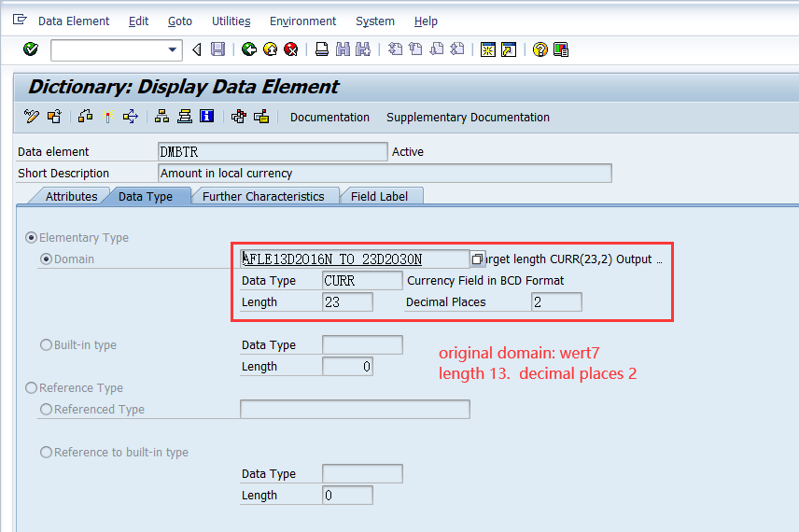This screenshot has width=799, height=532.
Task: Switch to the Field Label tab
Action: click(379, 196)
